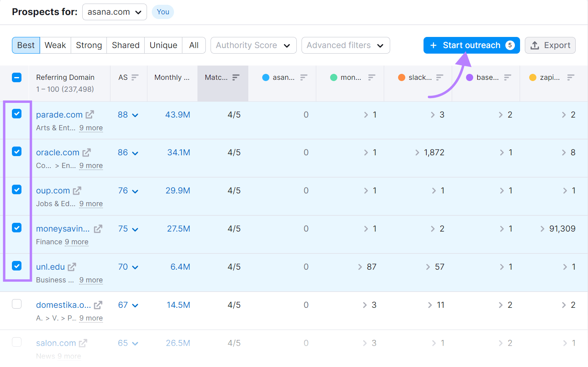Screen dimensions: 588x367
Task: Select the Shared tab
Action: click(x=126, y=45)
